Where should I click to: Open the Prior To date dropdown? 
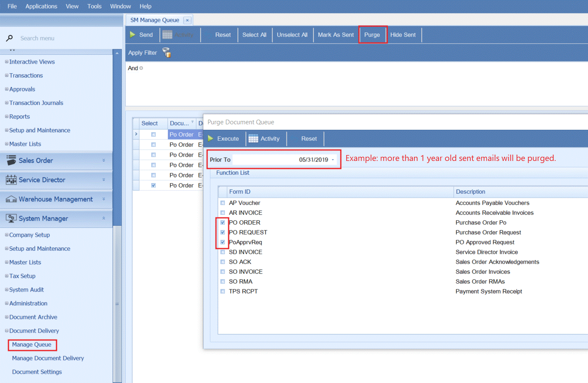coord(333,160)
